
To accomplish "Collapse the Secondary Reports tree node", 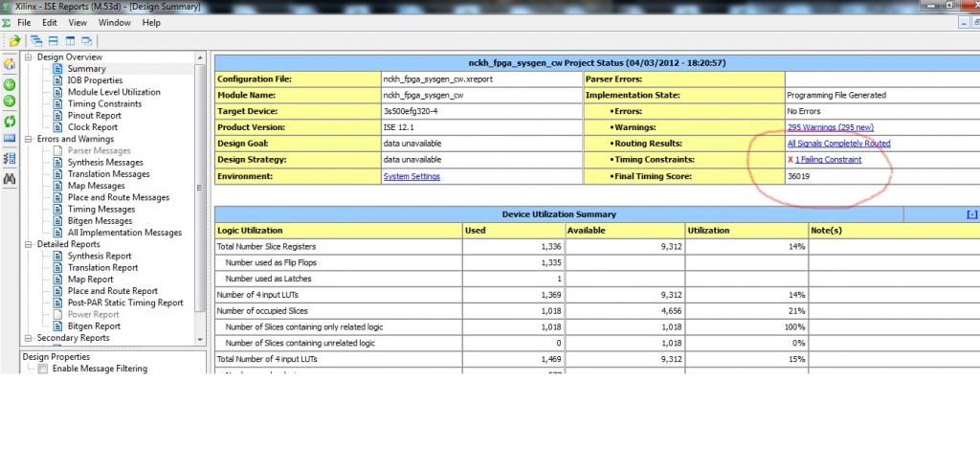I will pyautogui.click(x=28, y=338).
